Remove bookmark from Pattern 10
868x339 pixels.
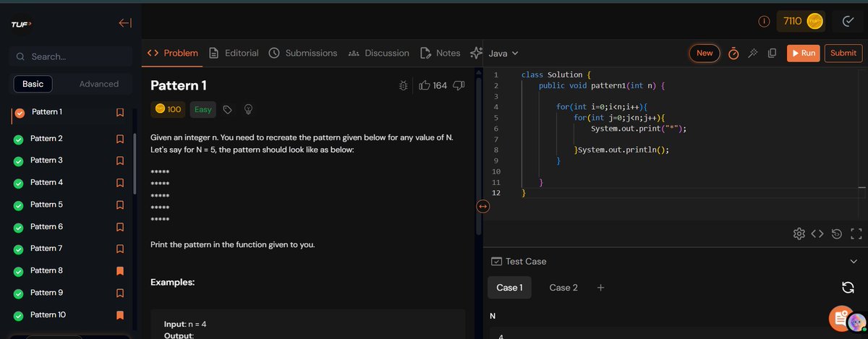click(x=120, y=315)
